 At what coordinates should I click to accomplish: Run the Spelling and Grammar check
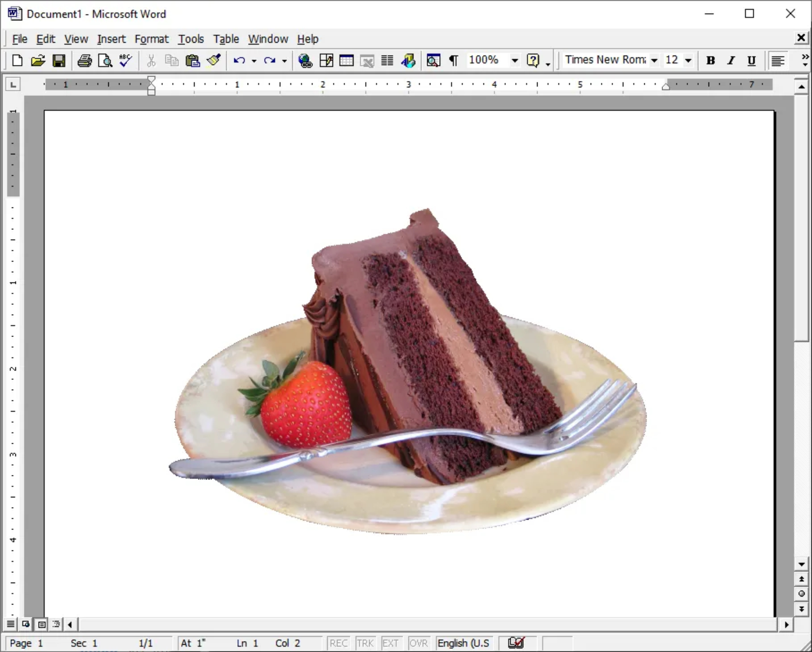click(125, 61)
